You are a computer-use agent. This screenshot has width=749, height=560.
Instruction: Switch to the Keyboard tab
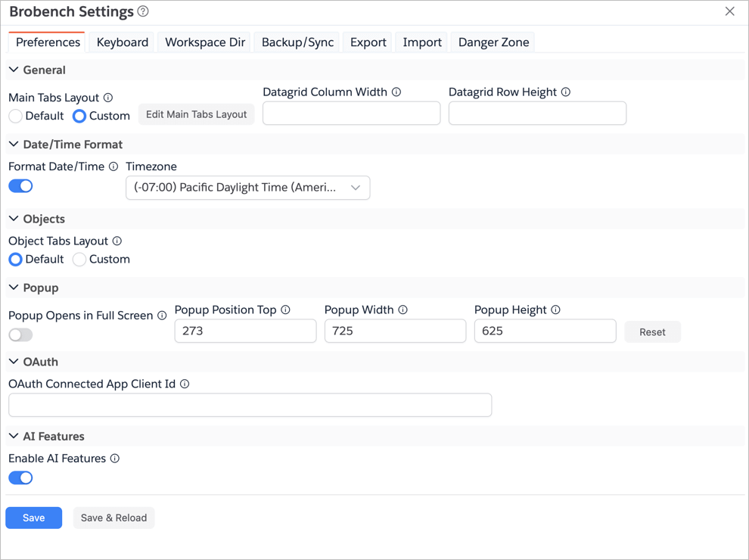[x=122, y=42]
